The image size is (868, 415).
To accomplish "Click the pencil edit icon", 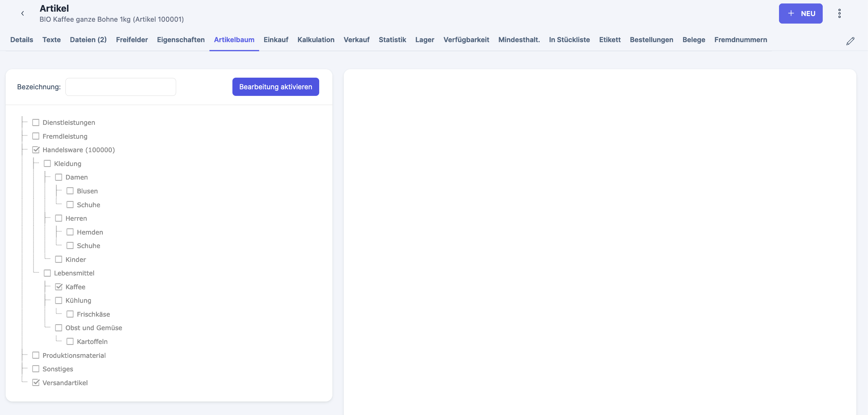I will (x=850, y=41).
